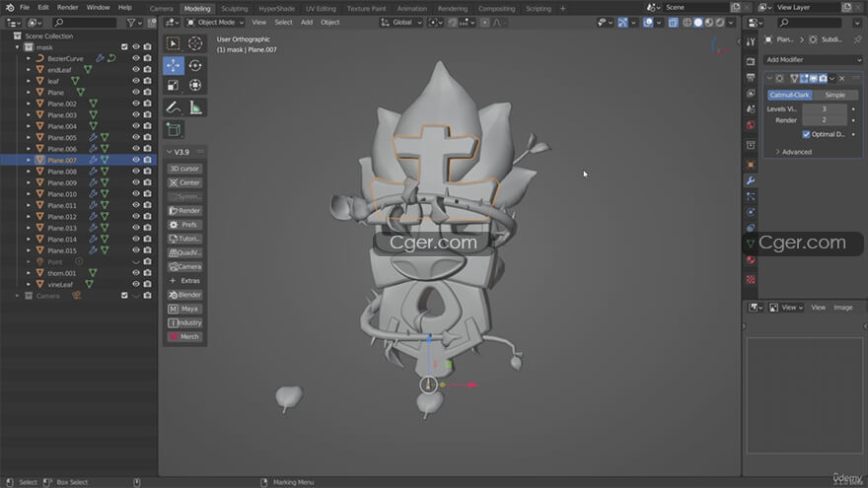The width and height of the screenshot is (868, 488).
Task: Activate the Add Cube tool
Action: coord(174,129)
